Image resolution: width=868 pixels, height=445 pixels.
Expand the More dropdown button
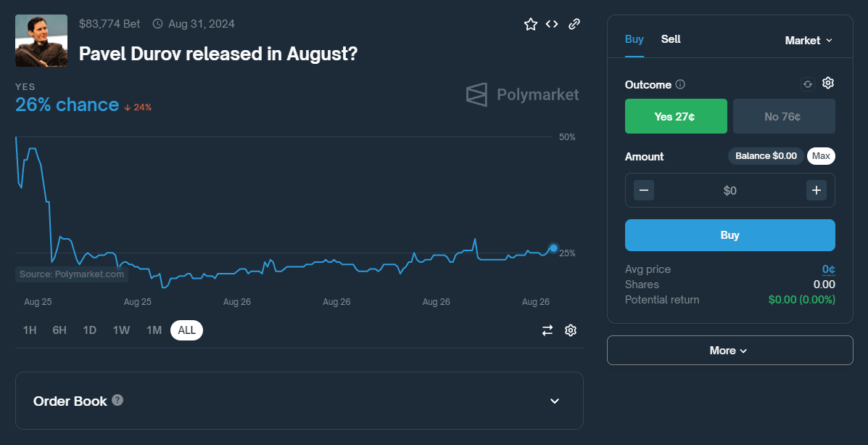click(x=729, y=351)
